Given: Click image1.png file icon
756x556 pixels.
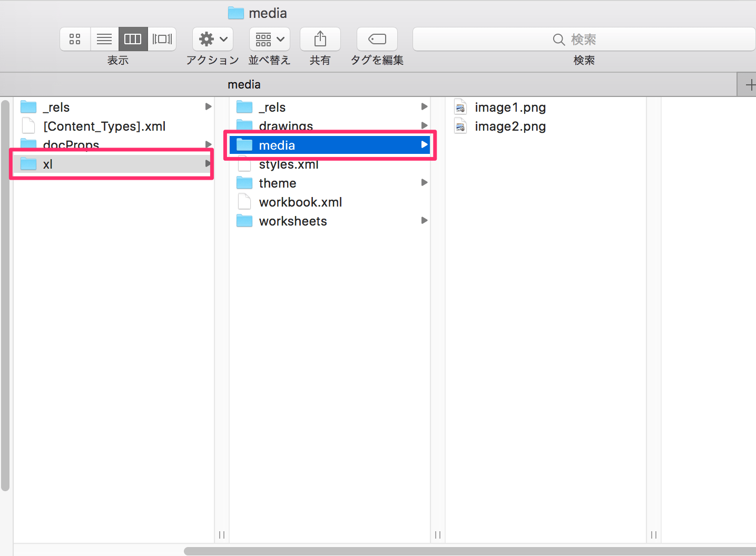Looking at the screenshot, I should (x=460, y=107).
